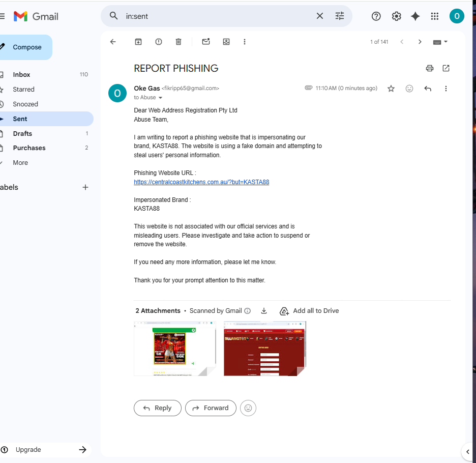Star the REPORT PHISHING message
Screen dimensions: 476x463
(391, 89)
